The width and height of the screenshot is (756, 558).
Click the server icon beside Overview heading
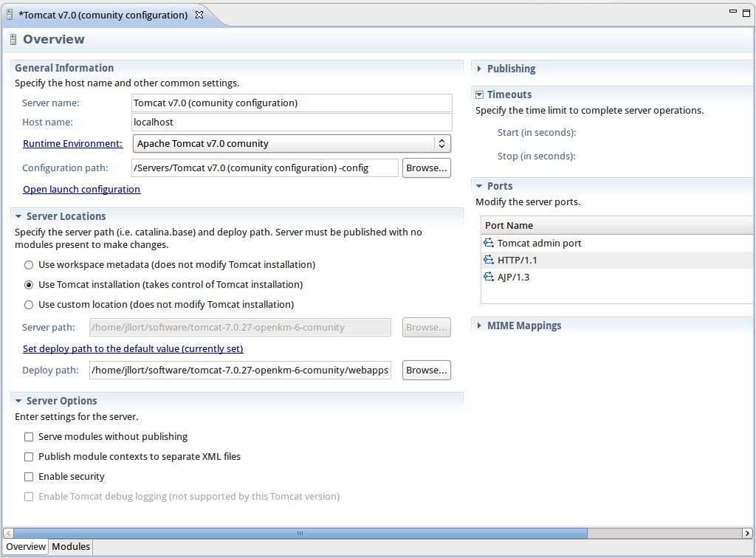pyautogui.click(x=13, y=40)
